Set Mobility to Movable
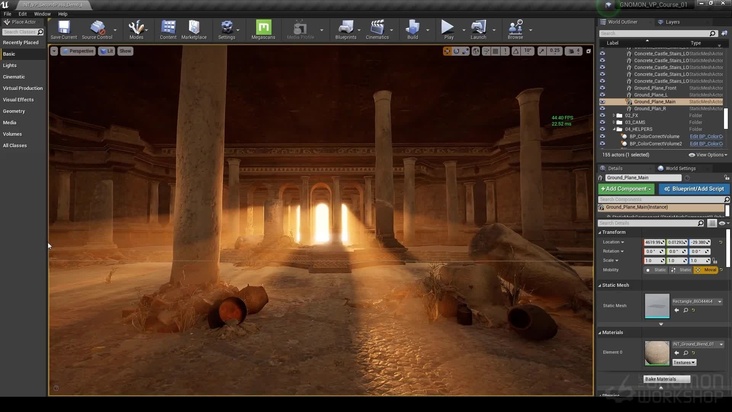The width and height of the screenshot is (732, 412). (706, 270)
